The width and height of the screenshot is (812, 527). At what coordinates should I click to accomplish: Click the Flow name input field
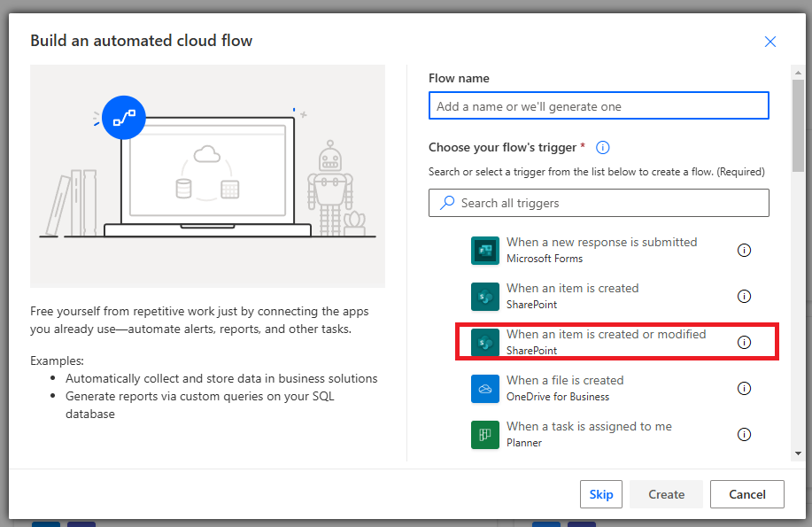pyautogui.click(x=599, y=105)
